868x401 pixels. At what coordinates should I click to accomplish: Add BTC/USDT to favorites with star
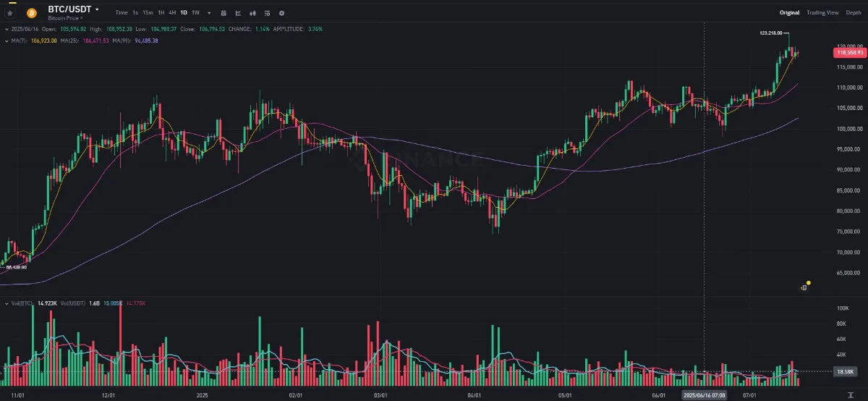tap(10, 13)
